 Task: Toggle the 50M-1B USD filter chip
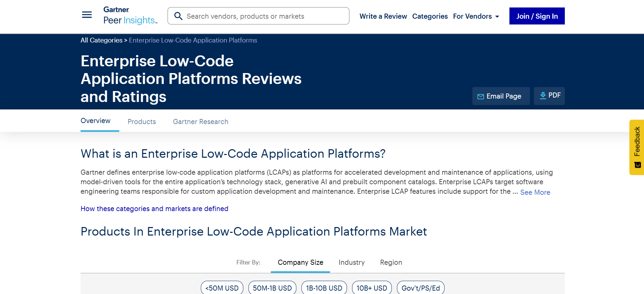click(272, 288)
